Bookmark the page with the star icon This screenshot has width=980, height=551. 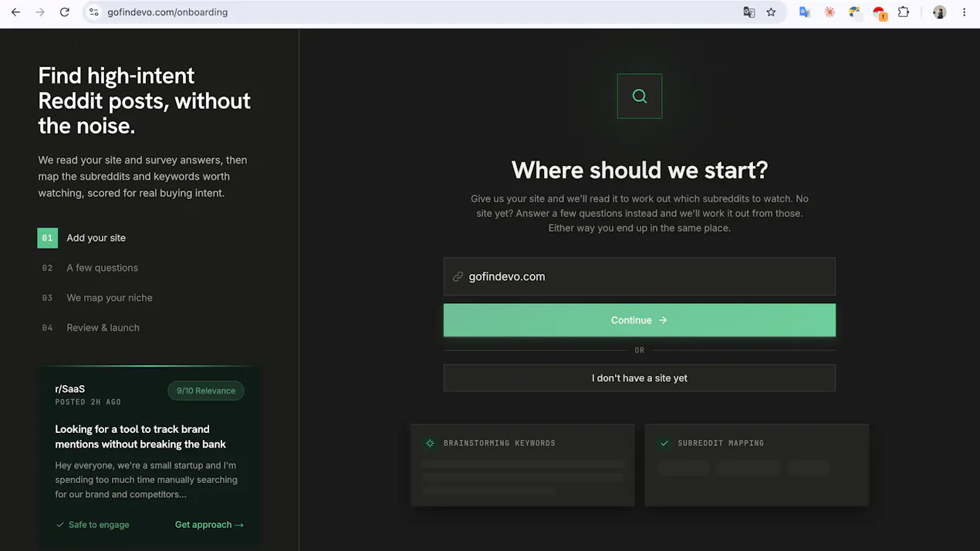point(771,12)
